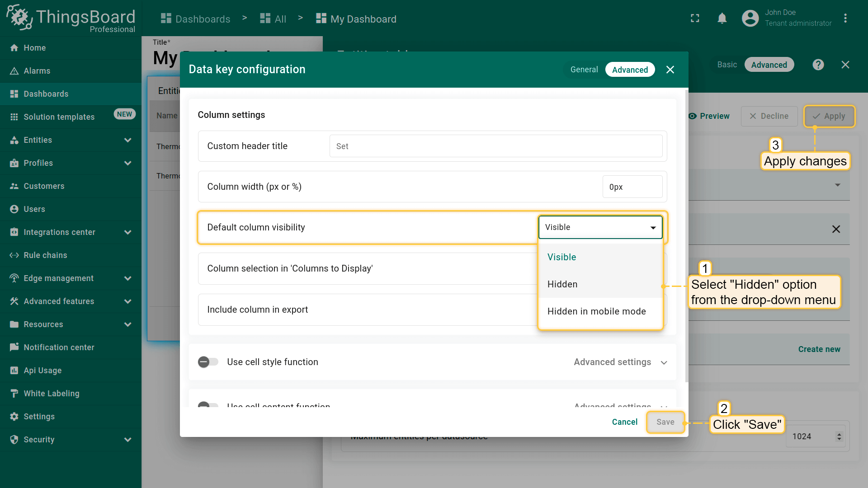Screen dimensions: 868x488
Task: Open Api Usage from sidebar
Action: 42,371
